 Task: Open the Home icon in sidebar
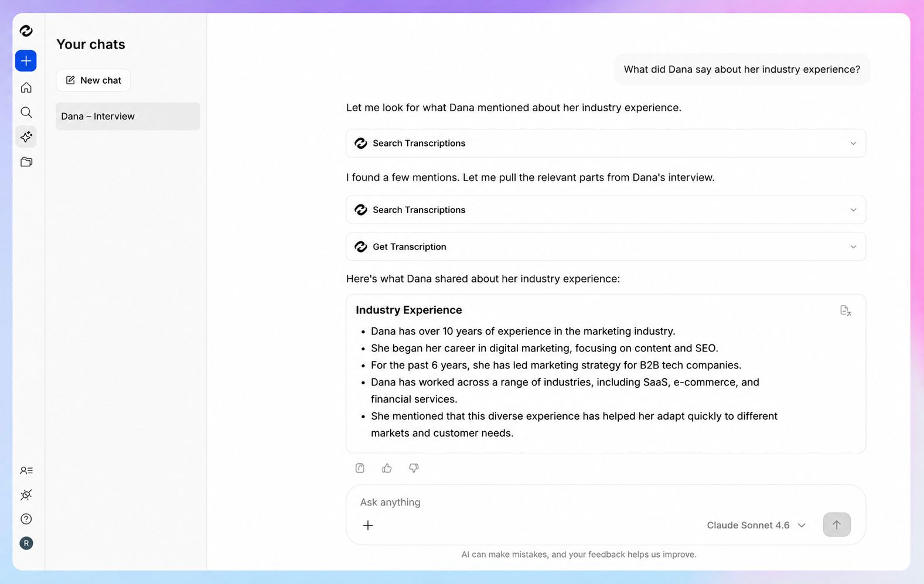pos(26,88)
